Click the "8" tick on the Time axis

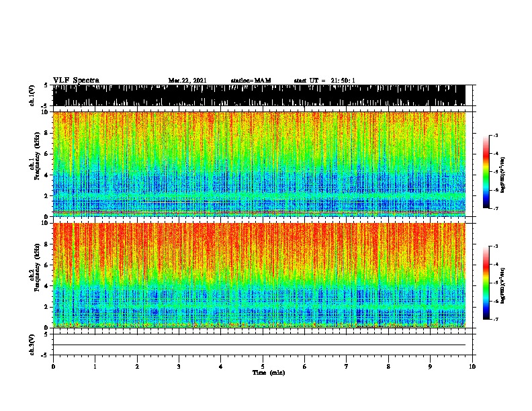point(388,367)
